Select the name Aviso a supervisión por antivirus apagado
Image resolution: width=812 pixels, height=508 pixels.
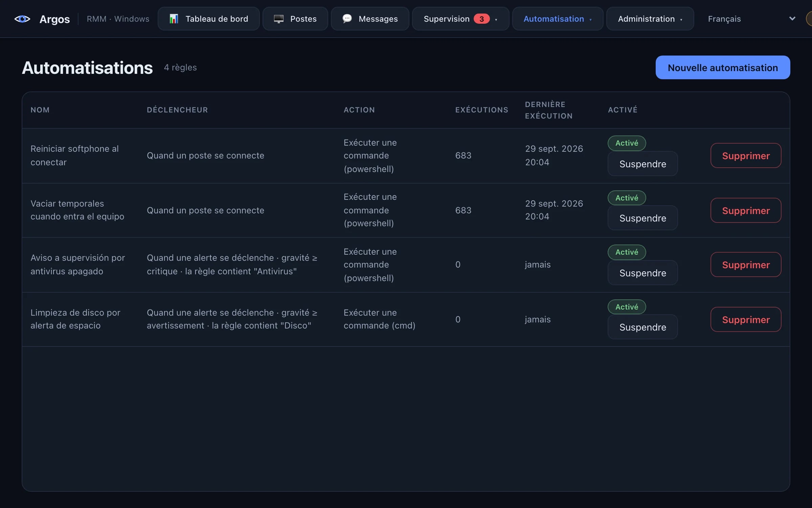click(78, 264)
